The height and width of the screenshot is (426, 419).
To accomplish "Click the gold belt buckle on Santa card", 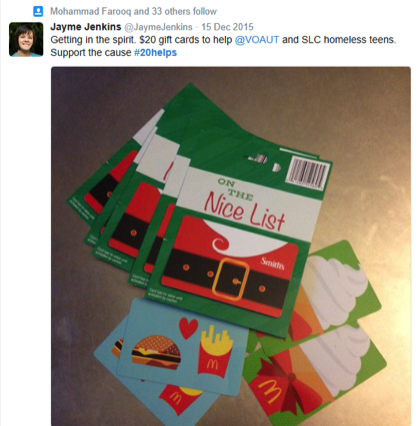I will tap(230, 279).
